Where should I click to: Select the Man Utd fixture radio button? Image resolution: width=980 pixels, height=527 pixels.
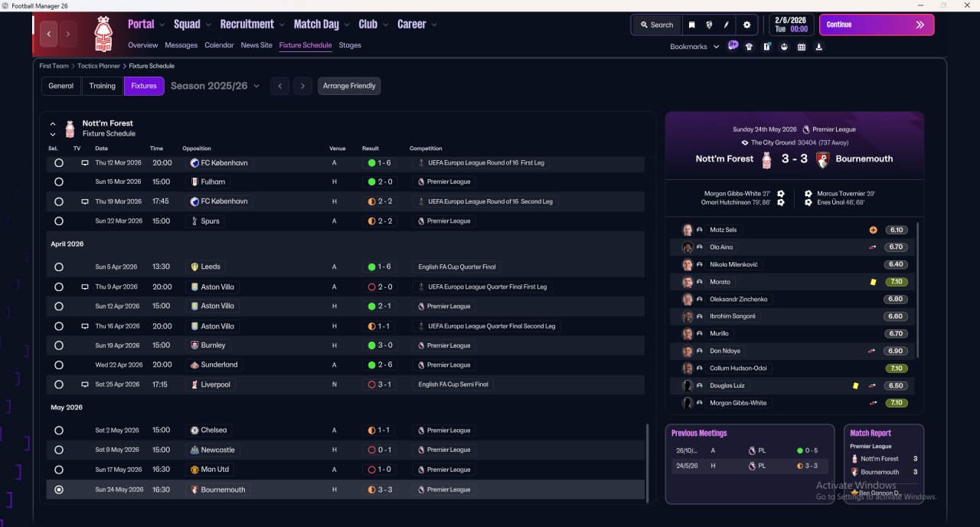59,470
